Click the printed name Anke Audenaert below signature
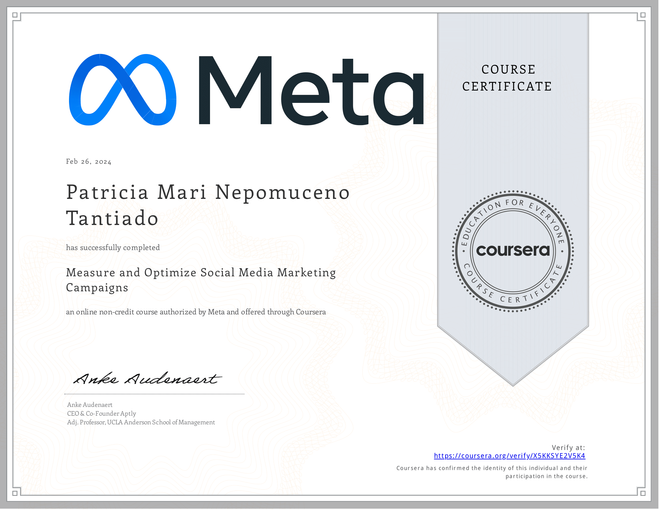 [91, 404]
